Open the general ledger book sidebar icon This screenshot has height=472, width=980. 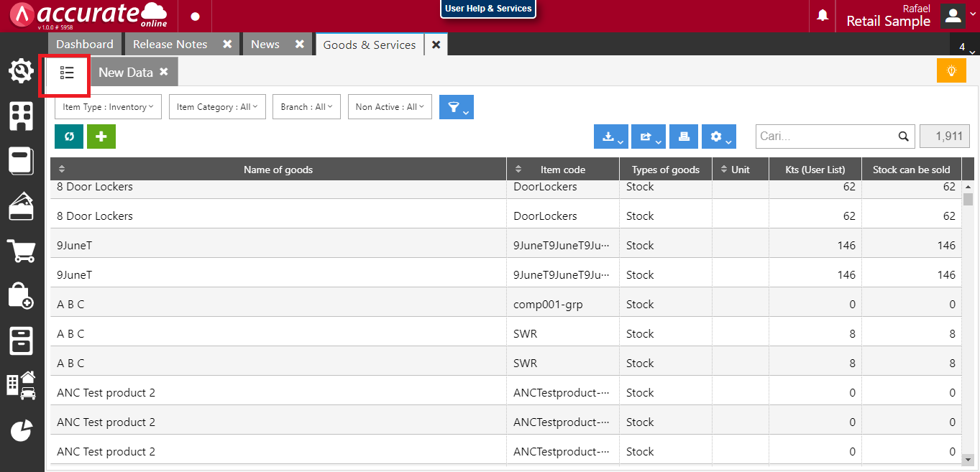point(22,161)
